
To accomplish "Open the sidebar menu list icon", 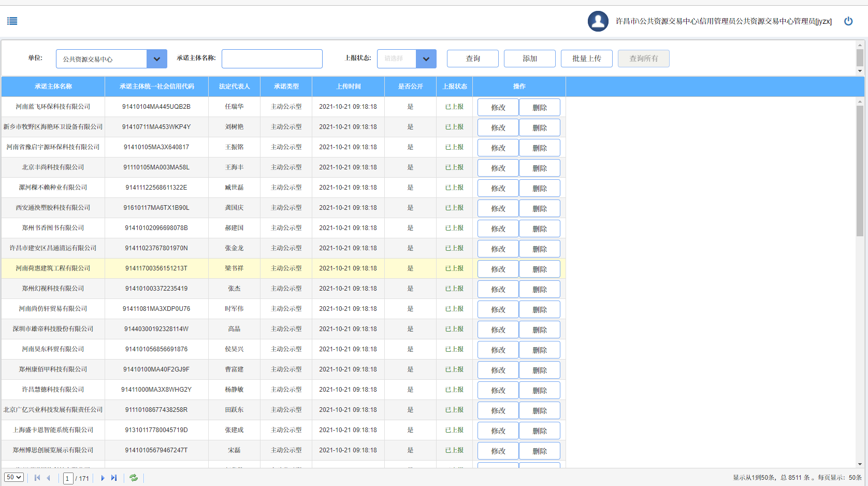I will click(x=12, y=21).
